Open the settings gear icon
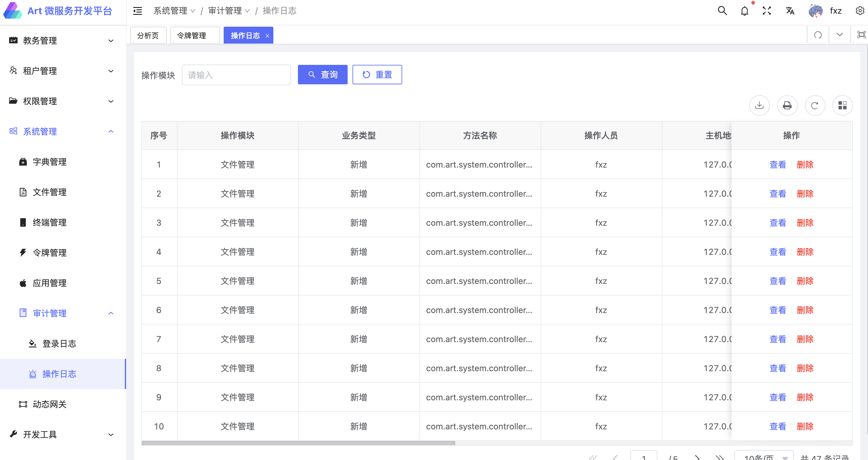Image resolution: width=868 pixels, height=460 pixels. (860, 11)
